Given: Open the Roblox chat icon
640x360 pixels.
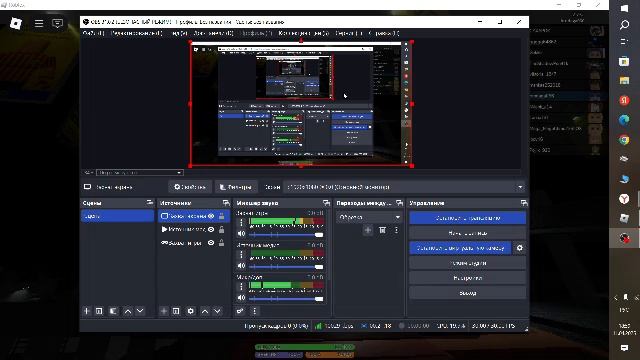Looking at the screenshot, I should click(58, 23).
